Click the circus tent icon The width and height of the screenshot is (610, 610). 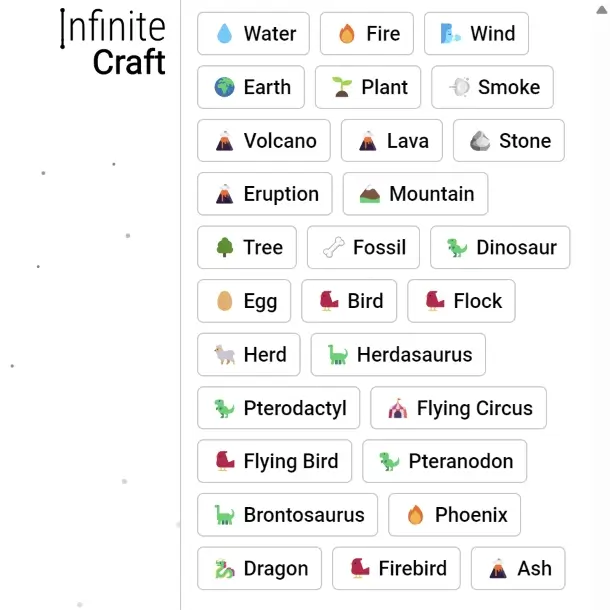[398, 408]
